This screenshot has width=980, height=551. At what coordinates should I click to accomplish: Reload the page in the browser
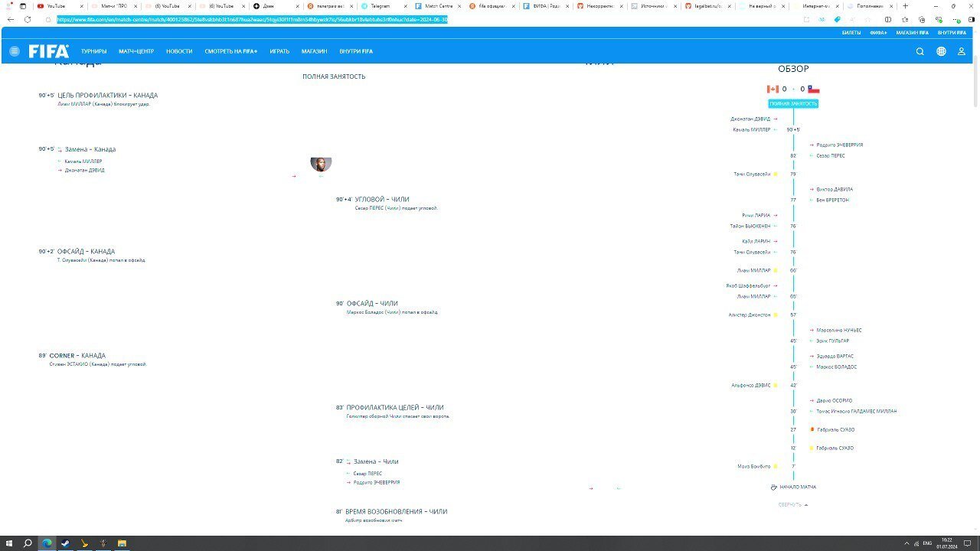click(28, 19)
